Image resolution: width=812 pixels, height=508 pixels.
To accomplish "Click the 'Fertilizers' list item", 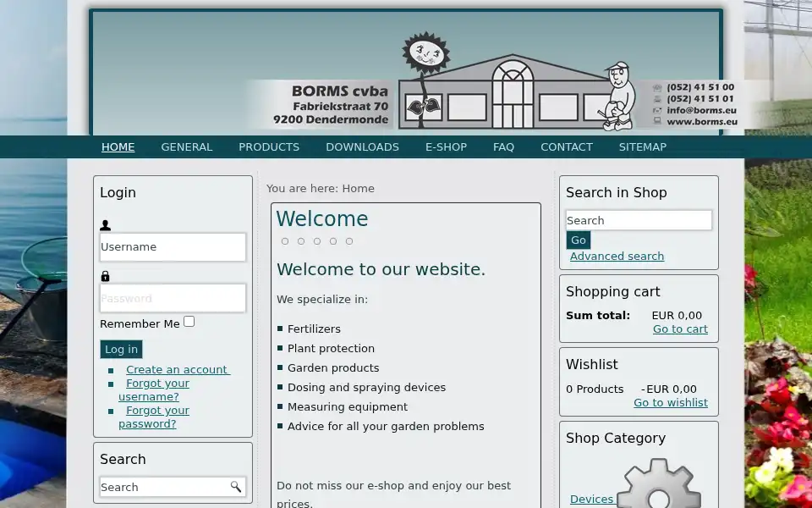I will [314, 329].
